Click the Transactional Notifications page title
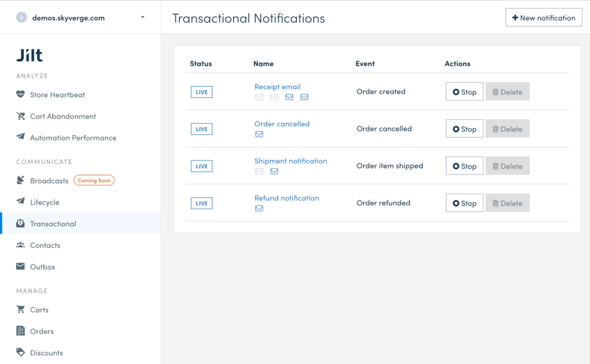590x364 pixels. click(x=248, y=18)
